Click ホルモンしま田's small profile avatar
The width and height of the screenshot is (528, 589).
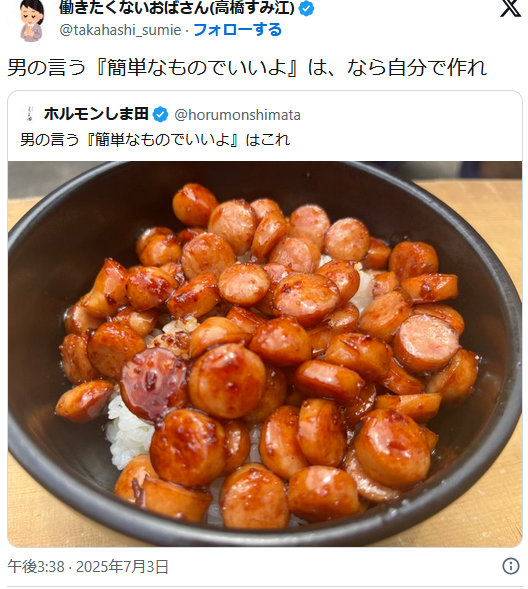pos(29,114)
